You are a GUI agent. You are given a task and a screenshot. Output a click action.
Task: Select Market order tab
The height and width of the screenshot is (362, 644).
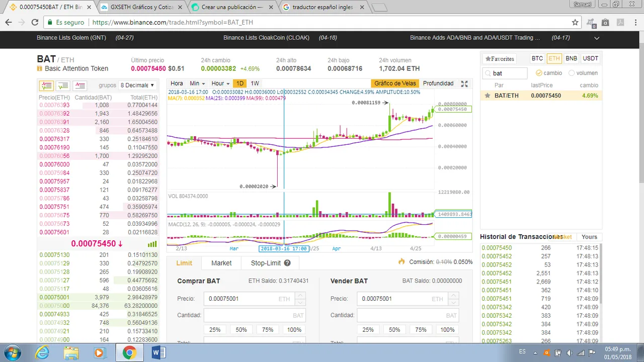pos(221,263)
